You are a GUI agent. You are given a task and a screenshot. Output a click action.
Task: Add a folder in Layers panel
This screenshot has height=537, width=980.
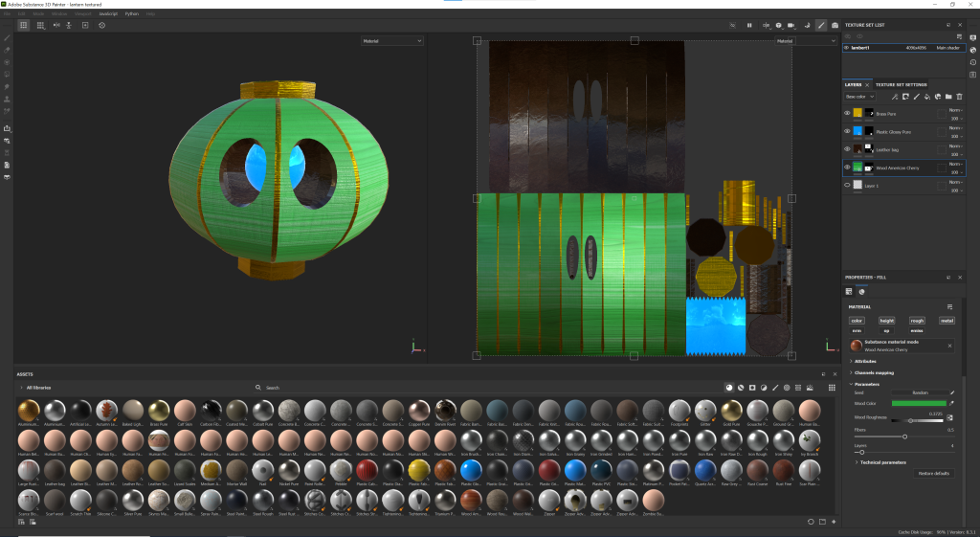947,97
